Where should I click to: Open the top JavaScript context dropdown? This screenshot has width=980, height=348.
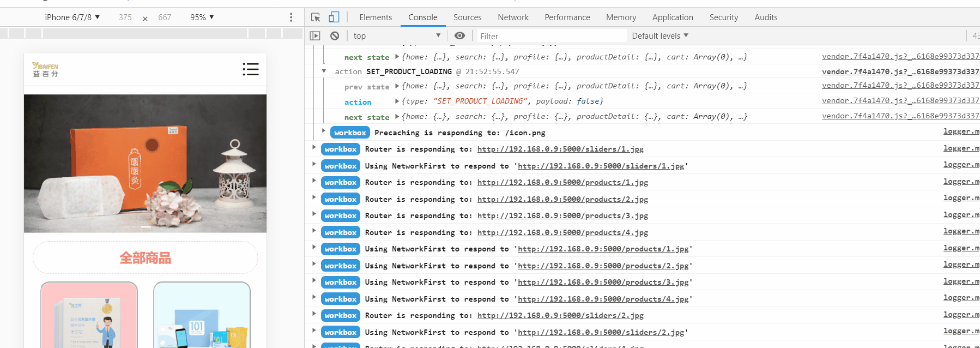pyautogui.click(x=397, y=36)
